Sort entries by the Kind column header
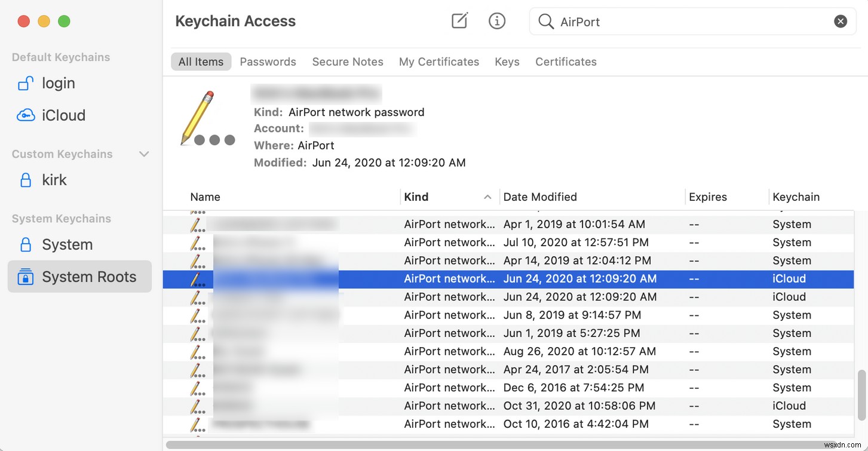 (x=416, y=197)
